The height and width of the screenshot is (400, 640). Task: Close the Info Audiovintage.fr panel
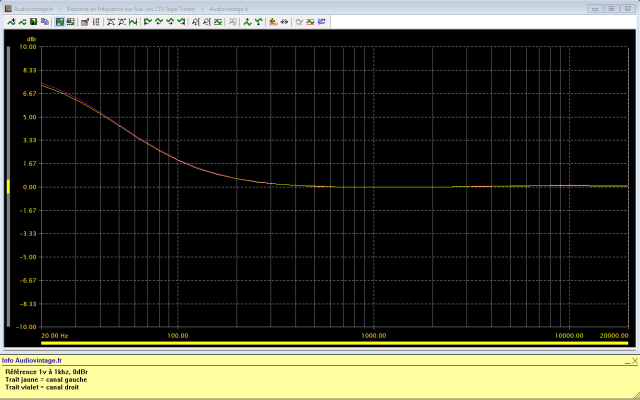[635, 361]
